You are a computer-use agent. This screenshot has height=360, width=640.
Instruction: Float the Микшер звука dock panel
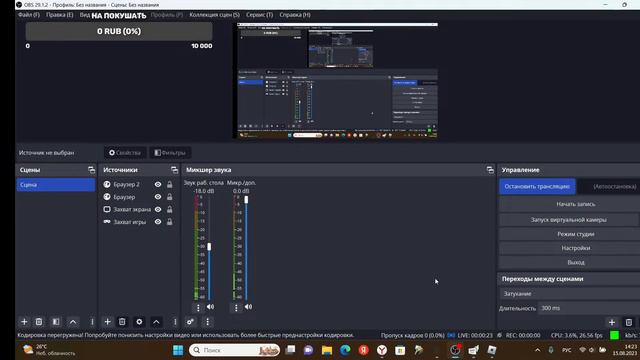(490, 170)
